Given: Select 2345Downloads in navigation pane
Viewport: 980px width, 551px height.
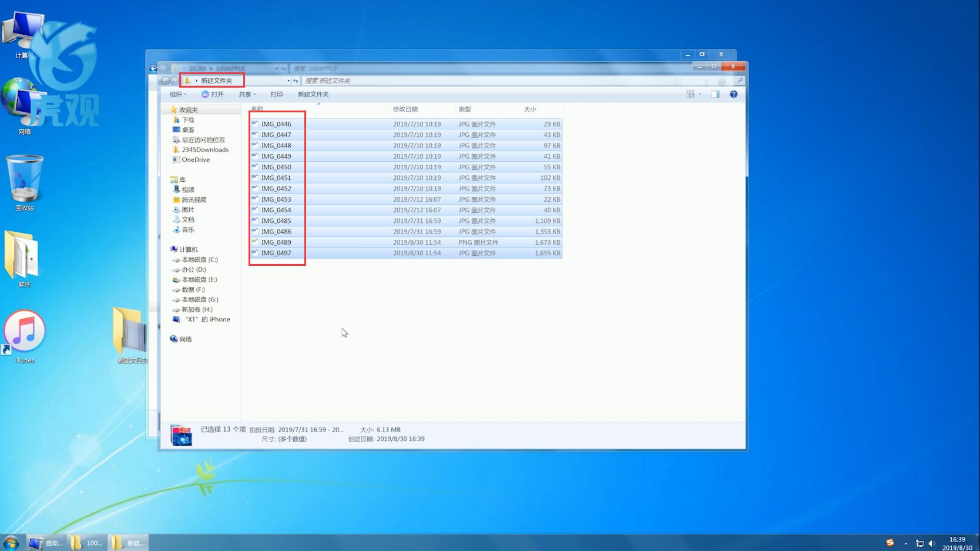Looking at the screenshot, I should pyautogui.click(x=205, y=150).
